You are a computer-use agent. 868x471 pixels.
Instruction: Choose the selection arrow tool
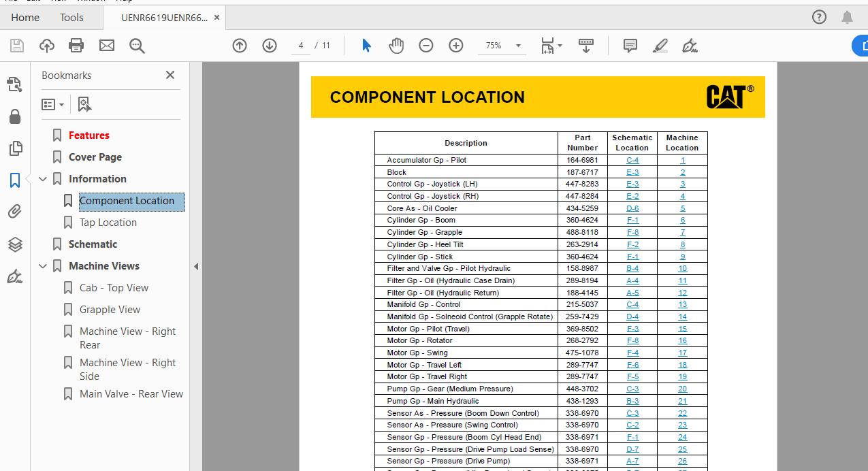[x=366, y=46]
